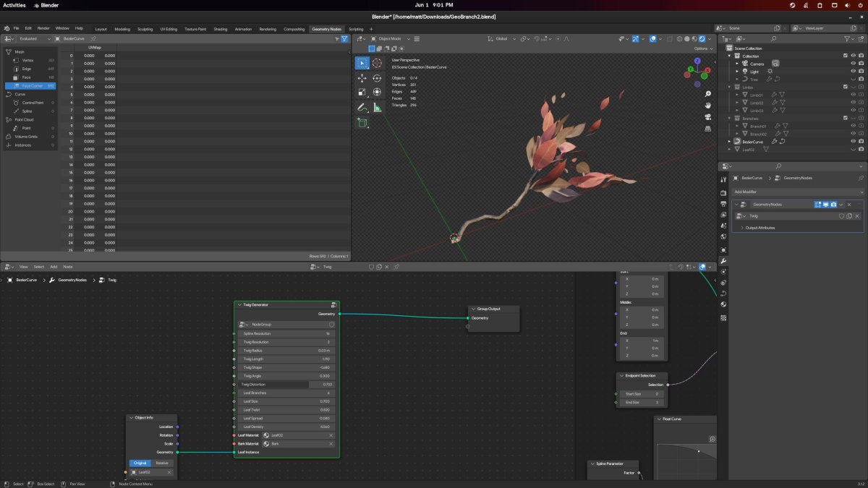The image size is (868, 488).
Task: Duplicate the Twig node group icon
Action: tap(849, 216)
